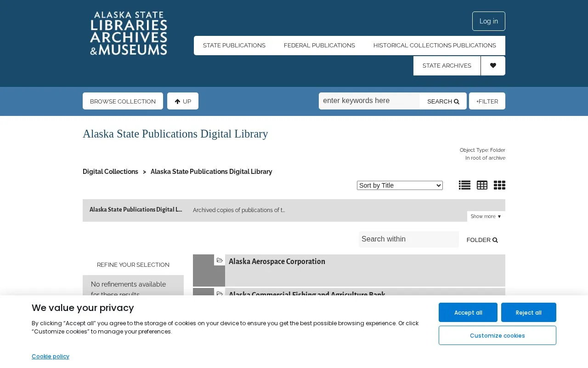Expand description with Show more

(x=486, y=216)
